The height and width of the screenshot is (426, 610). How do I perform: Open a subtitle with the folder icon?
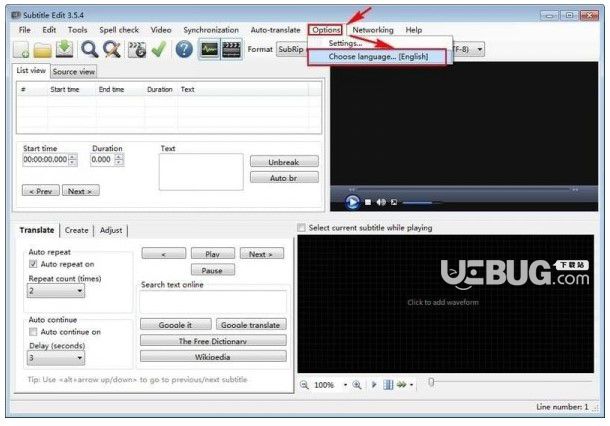pyautogui.click(x=42, y=50)
